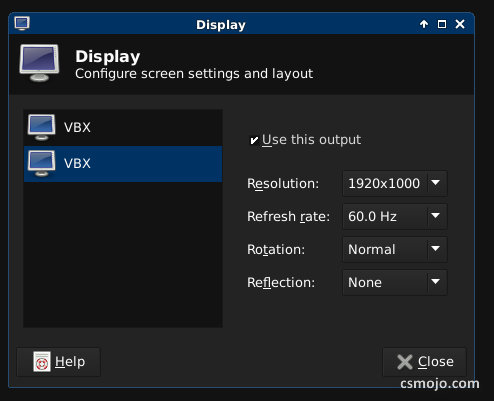Toggle the Use this output checkbox

[x=254, y=140]
